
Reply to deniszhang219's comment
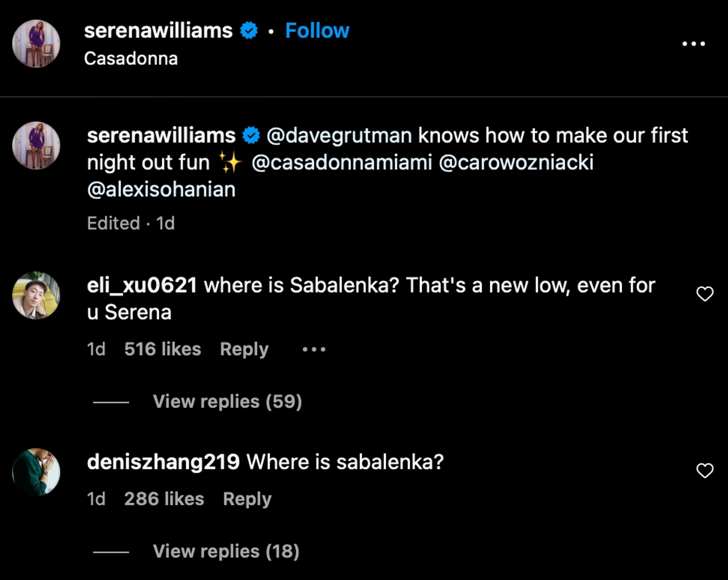point(247,499)
